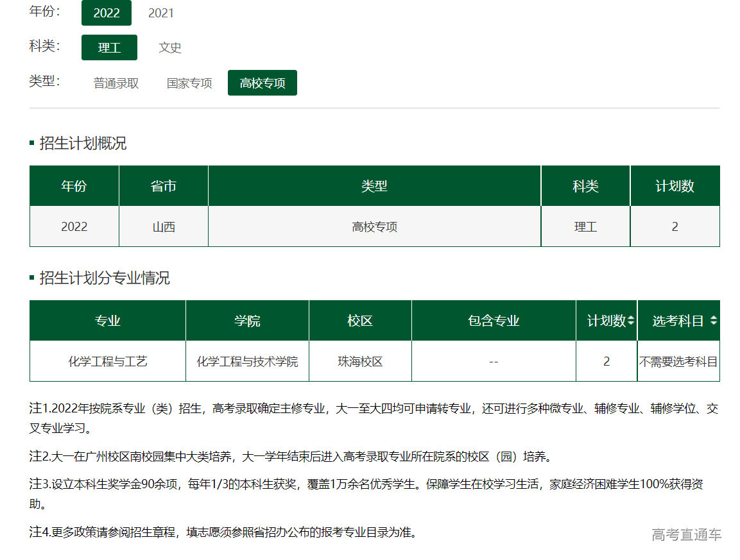740x560 pixels.
Task: Select the 国家专项 type option
Action: [189, 83]
